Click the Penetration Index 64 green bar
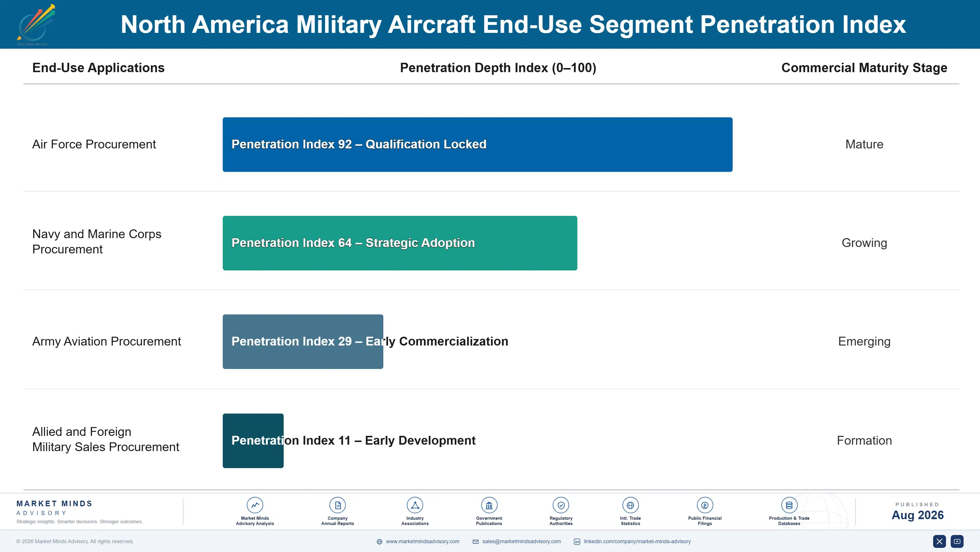980x552 pixels. point(400,243)
